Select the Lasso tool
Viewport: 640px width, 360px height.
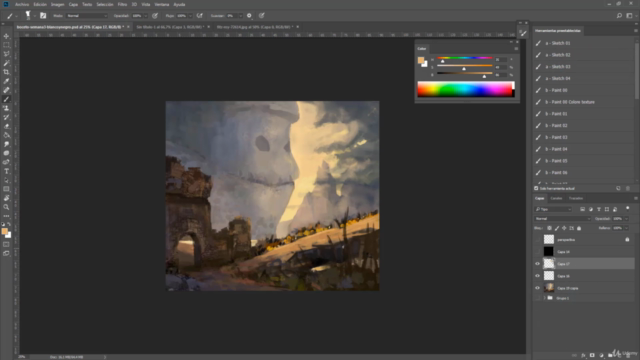click(x=6, y=54)
